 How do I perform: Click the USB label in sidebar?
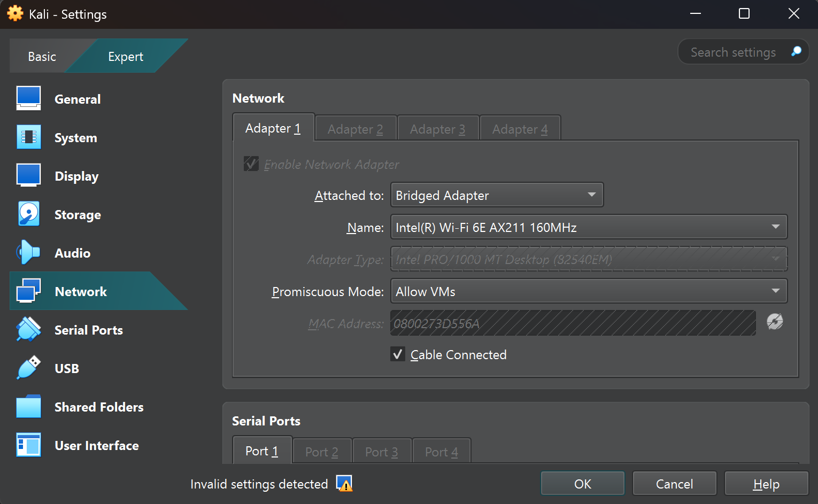(x=67, y=369)
